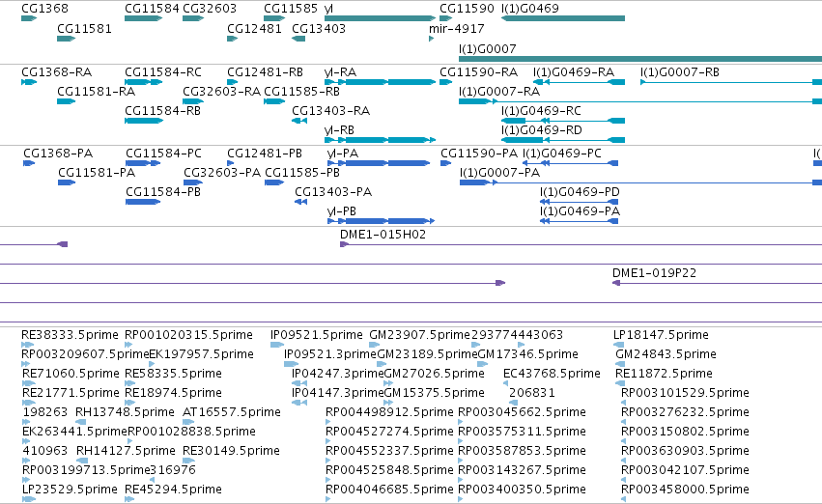
Task: Open protein l(1)G0469-PA
Action: (580, 221)
